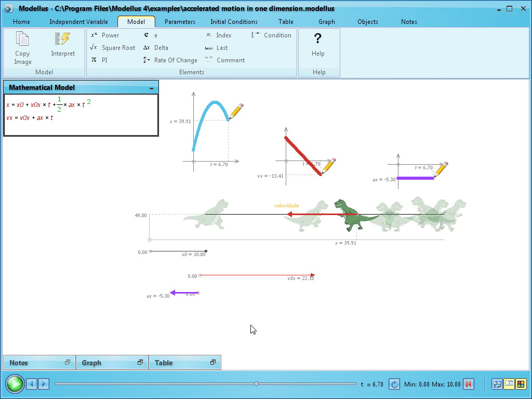Click the pencil on the vx graph

[329, 165]
